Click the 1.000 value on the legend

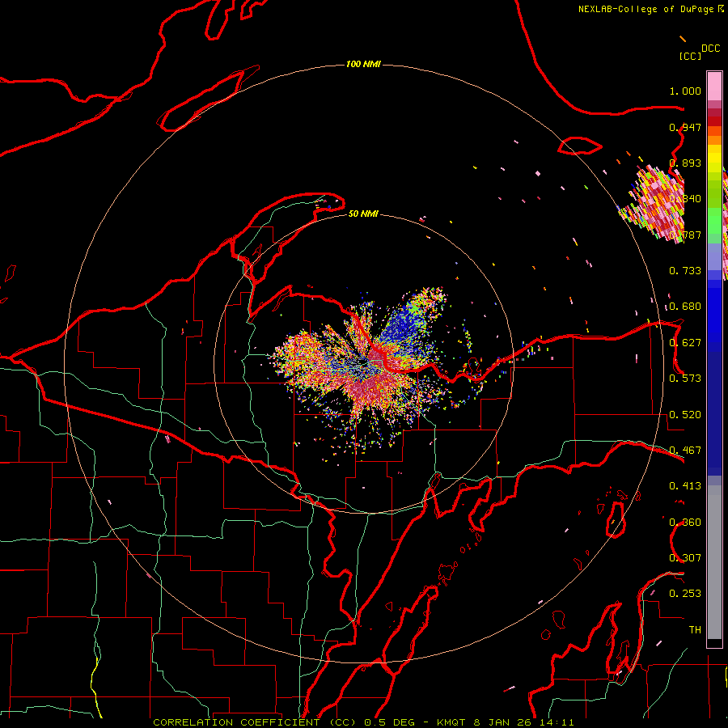[685, 91]
